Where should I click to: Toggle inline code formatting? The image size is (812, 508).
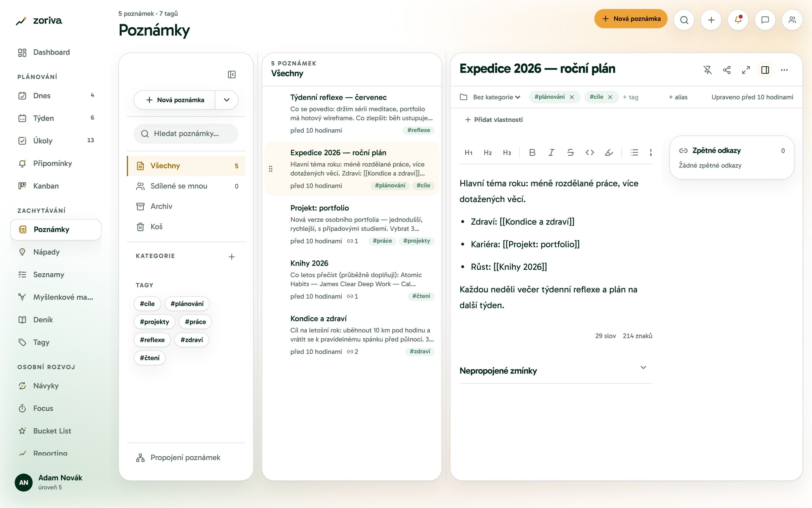pos(590,152)
